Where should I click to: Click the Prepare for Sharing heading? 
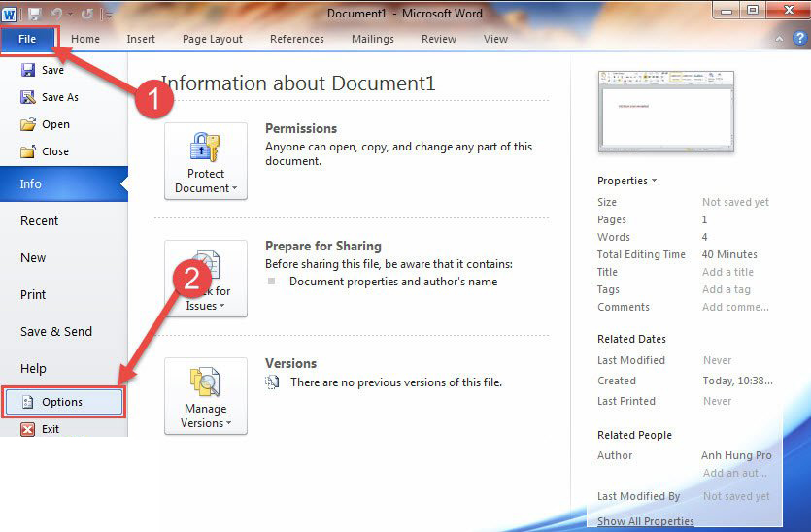(323, 246)
